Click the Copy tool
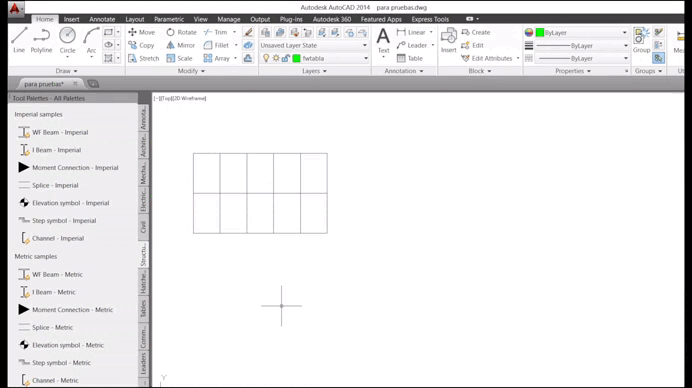This screenshot has height=388, width=692. tap(141, 45)
